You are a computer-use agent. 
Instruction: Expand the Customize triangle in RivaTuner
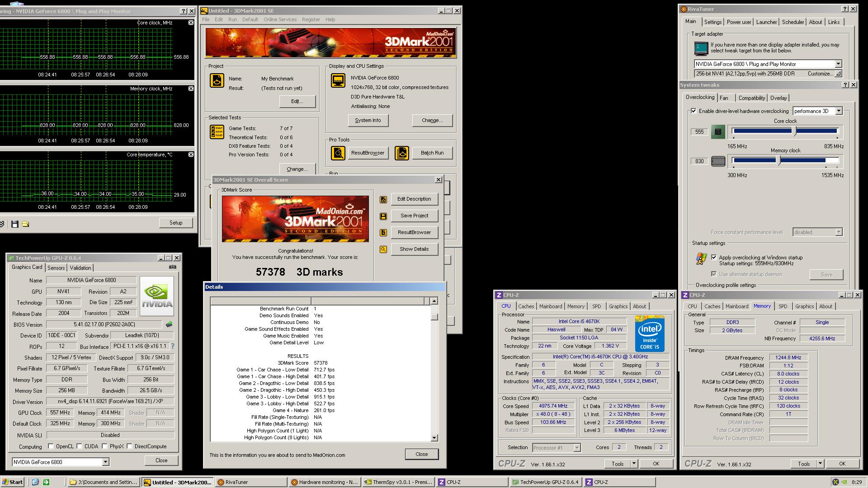click(838, 74)
